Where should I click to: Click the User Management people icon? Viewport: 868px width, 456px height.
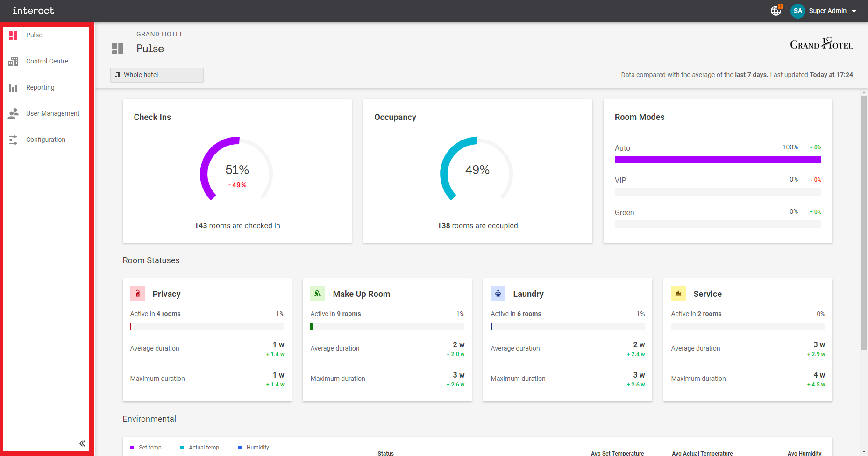coord(13,113)
